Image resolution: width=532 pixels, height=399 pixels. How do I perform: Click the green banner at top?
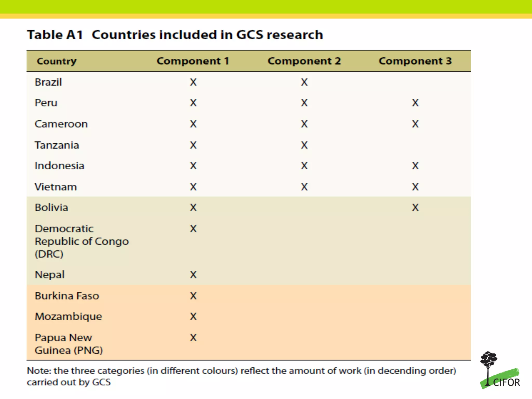266,7
